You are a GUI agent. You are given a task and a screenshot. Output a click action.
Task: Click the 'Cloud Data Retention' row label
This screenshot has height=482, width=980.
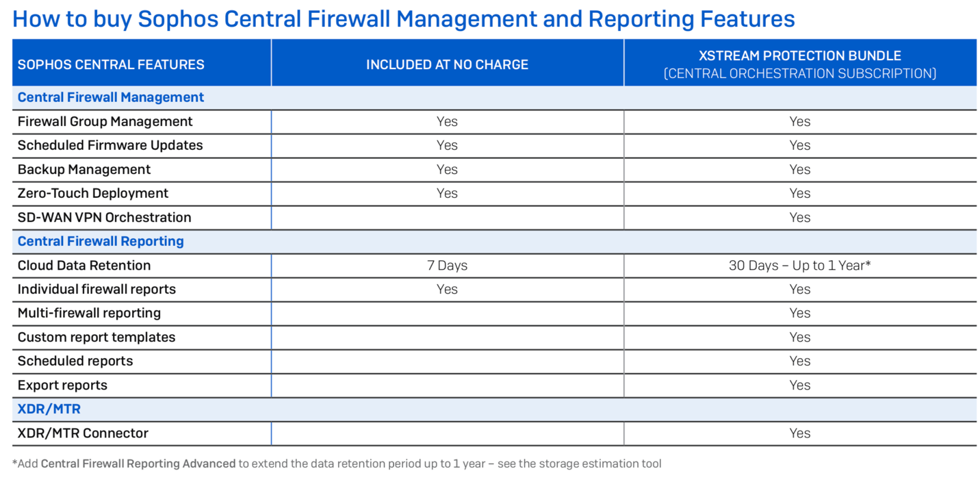tap(84, 265)
